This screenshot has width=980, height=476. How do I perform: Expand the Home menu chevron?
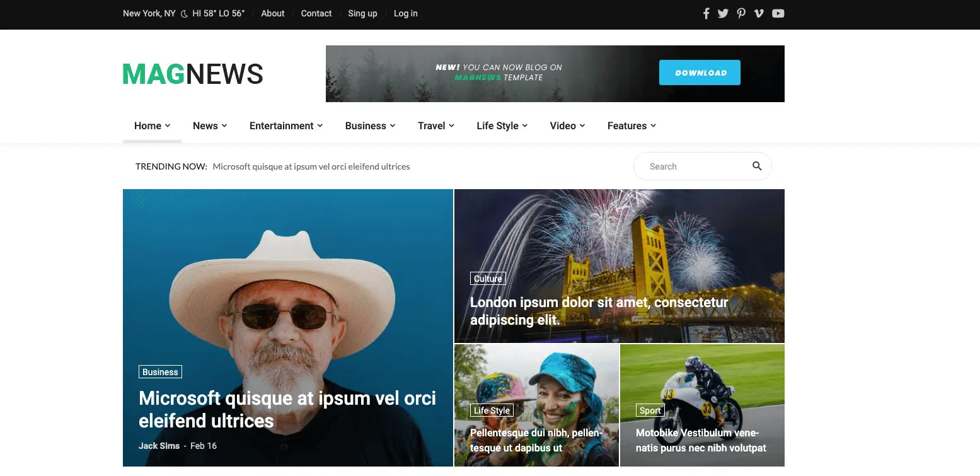tap(168, 125)
